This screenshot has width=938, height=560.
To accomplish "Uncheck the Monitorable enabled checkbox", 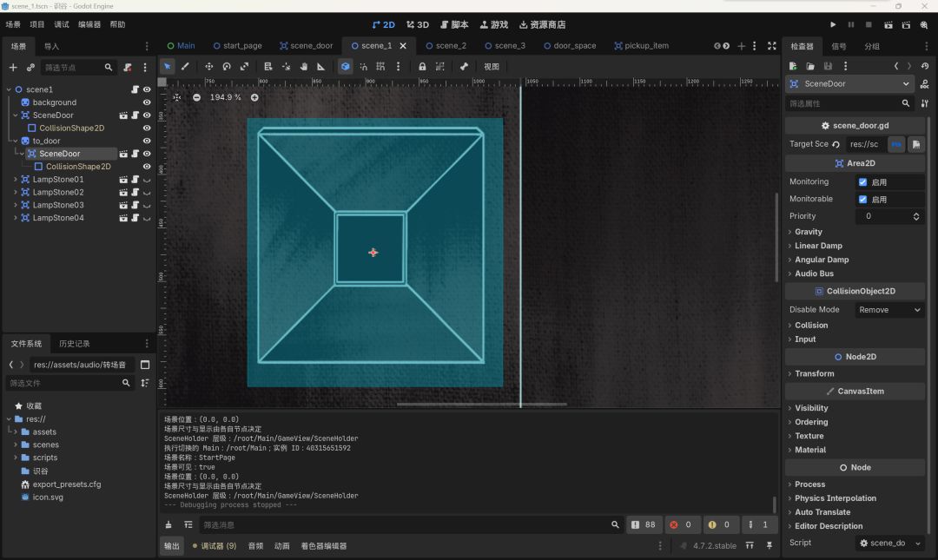I will (x=862, y=199).
